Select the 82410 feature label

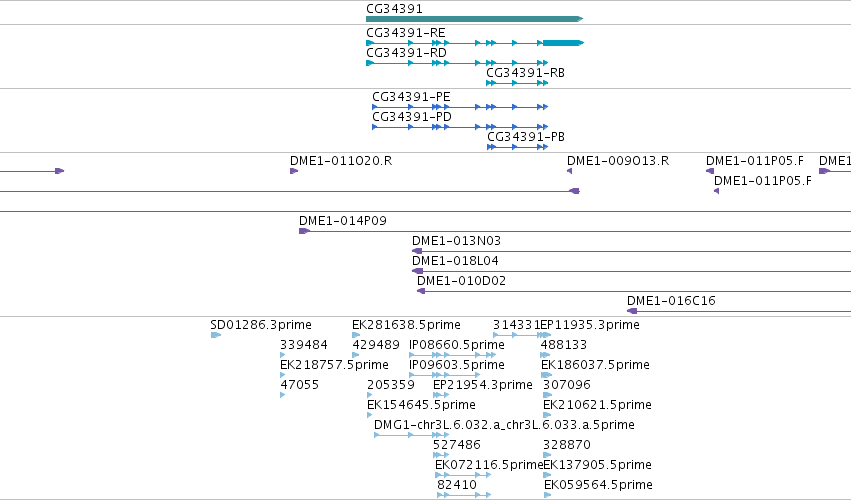pyautogui.click(x=457, y=485)
